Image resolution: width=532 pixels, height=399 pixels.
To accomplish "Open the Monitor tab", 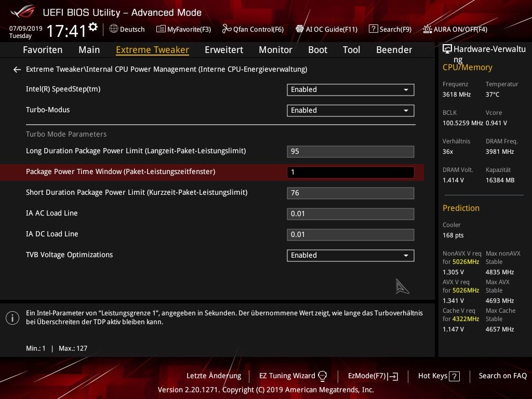I will coord(275,50).
